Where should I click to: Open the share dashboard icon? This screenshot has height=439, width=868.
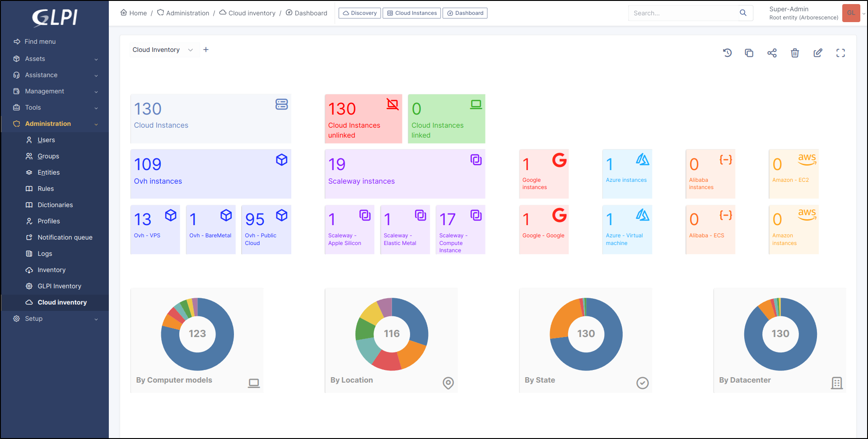[x=772, y=53]
